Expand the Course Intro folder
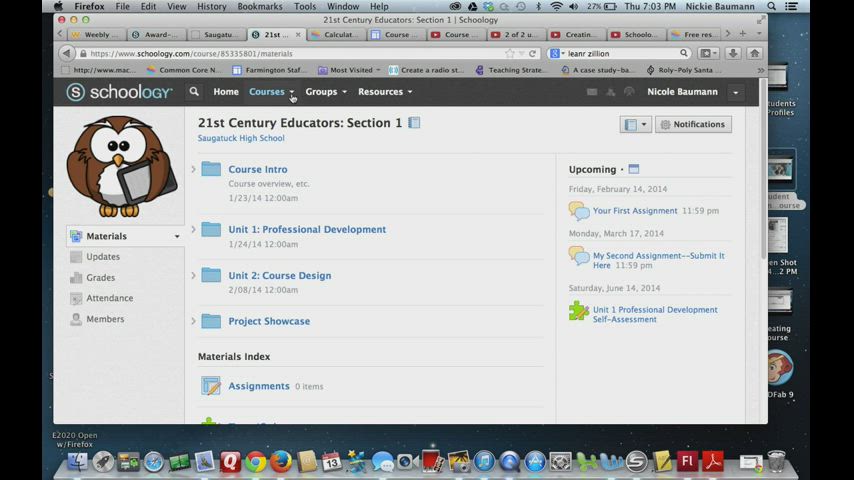 coord(193,169)
